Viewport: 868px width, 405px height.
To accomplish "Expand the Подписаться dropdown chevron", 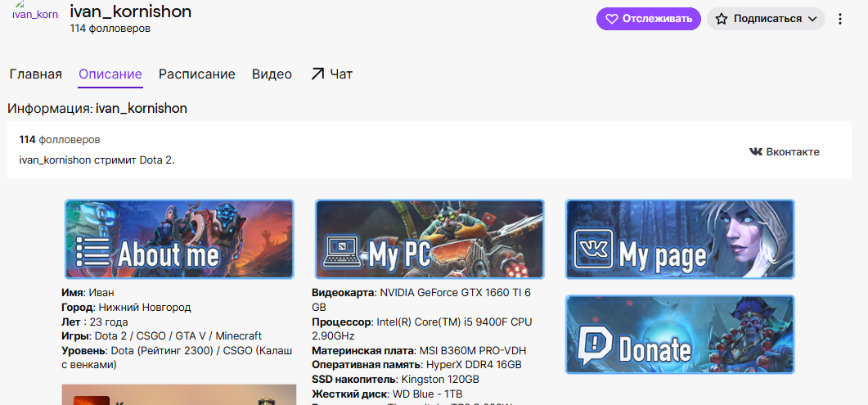I will (812, 19).
